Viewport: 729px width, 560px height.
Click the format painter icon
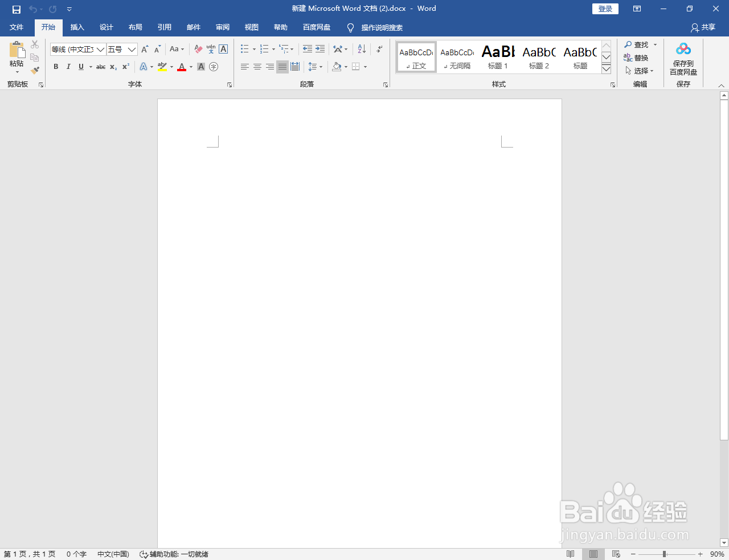(34, 70)
